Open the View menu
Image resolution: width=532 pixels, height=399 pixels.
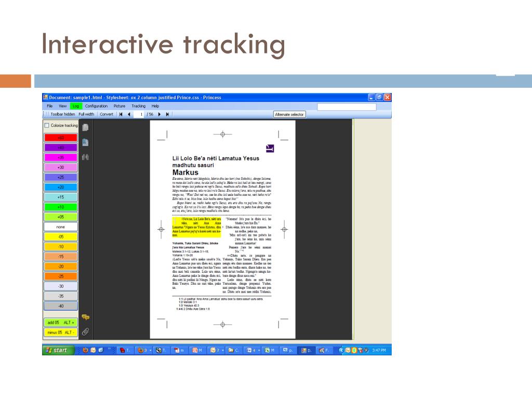(63, 106)
